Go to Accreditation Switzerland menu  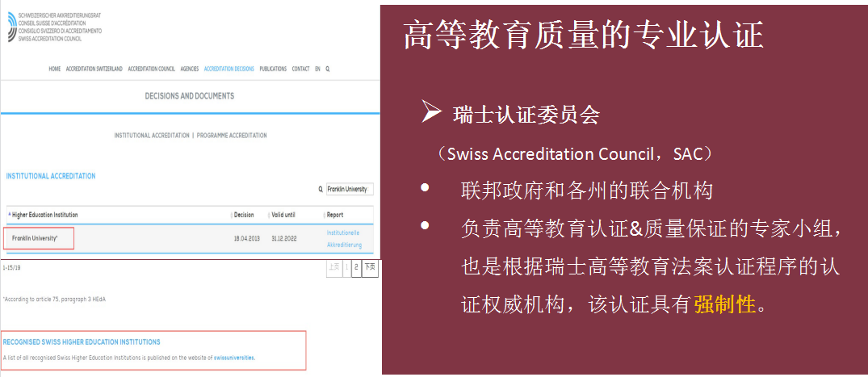[x=94, y=69]
